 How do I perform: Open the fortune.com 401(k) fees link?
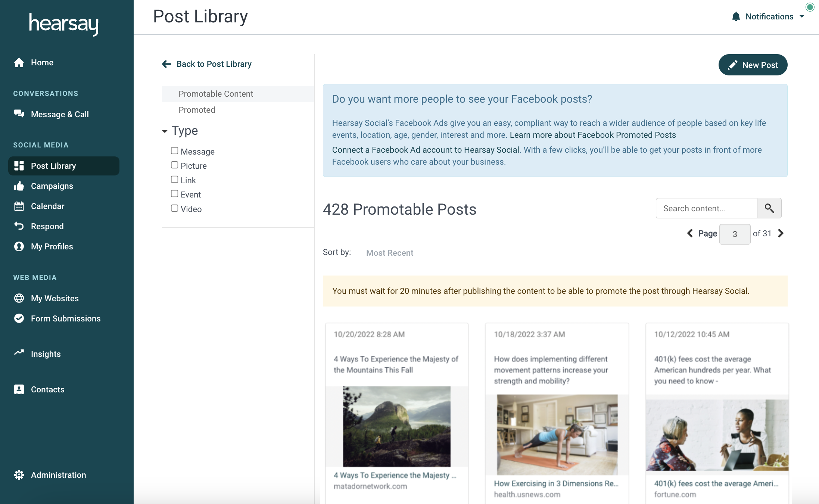tap(716, 483)
